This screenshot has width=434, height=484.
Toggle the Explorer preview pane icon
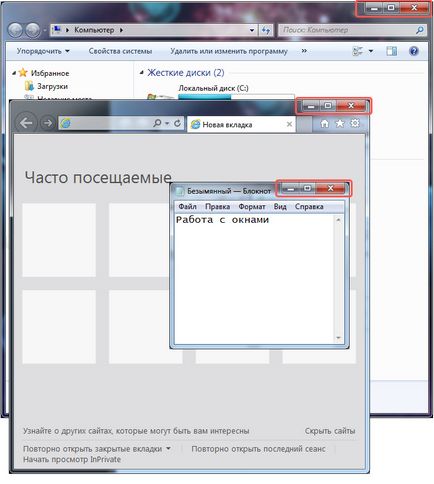[x=392, y=51]
